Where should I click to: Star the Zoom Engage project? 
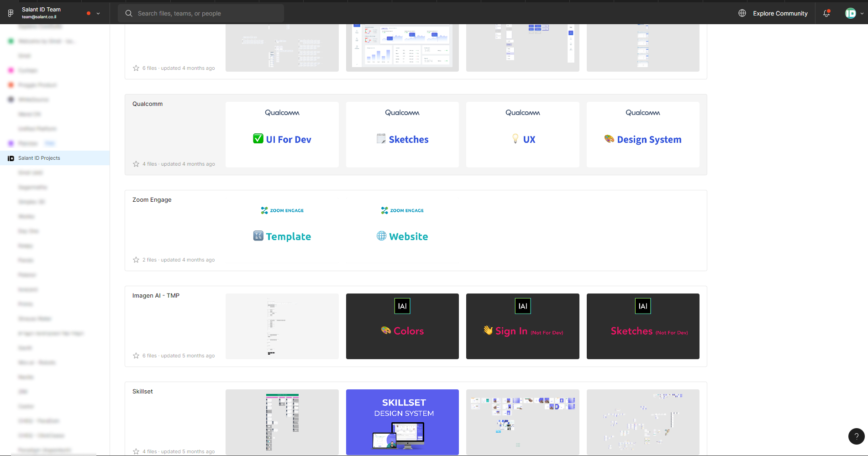[x=136, y=260]
